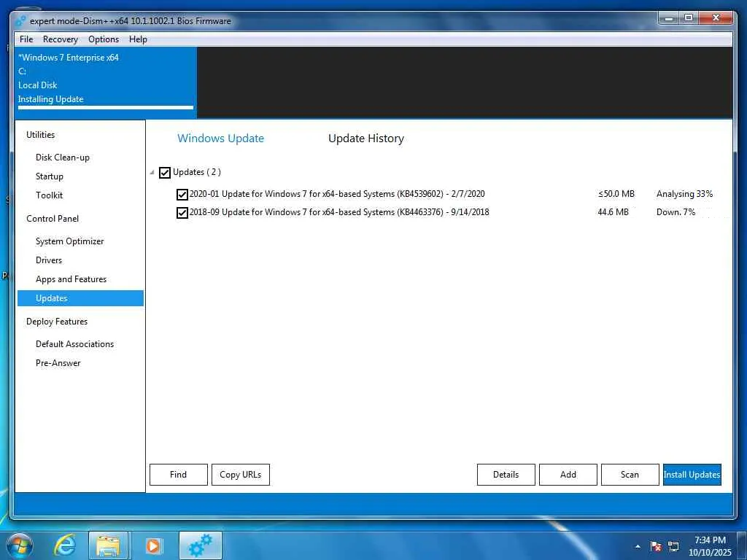Viewport: 747px width, 560px height.
Task: Click the Control Panel section heading
Action: point(53,219)
